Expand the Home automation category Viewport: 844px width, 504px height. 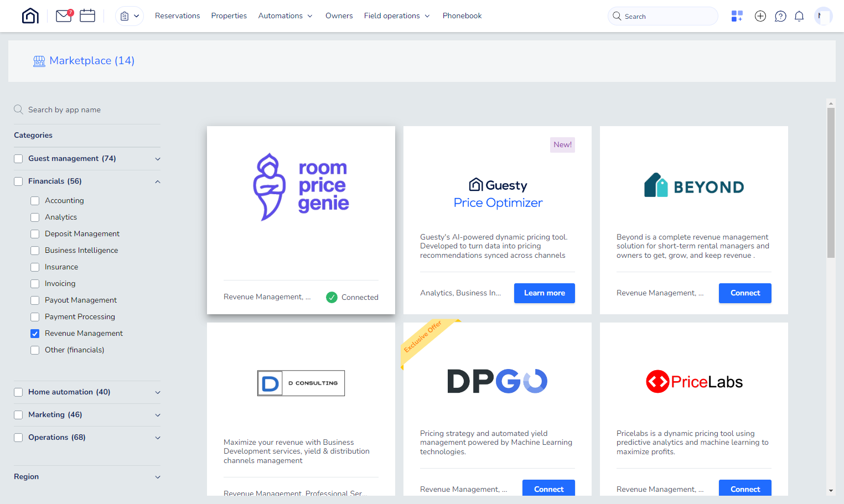pyautogui.click(x=158, y=393)
